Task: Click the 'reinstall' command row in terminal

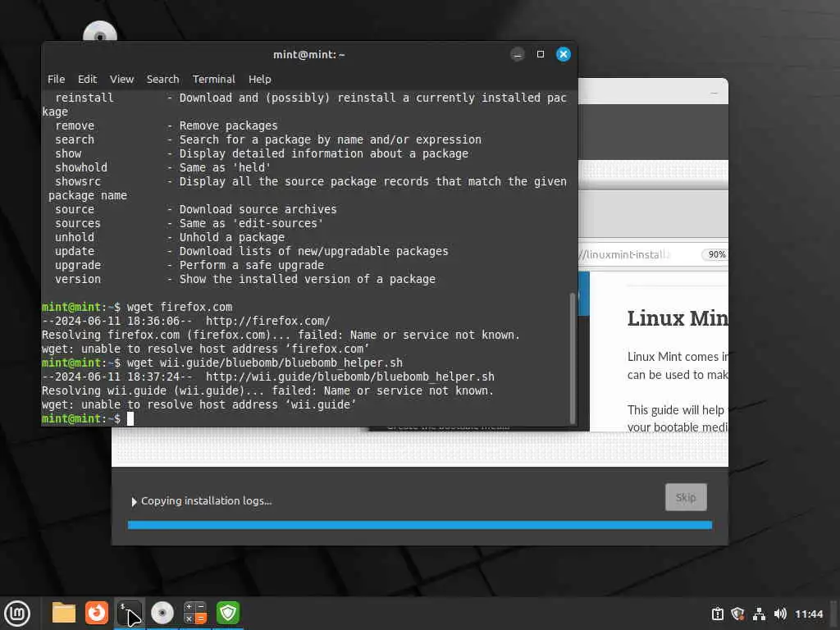Action: tap(304, 104)
